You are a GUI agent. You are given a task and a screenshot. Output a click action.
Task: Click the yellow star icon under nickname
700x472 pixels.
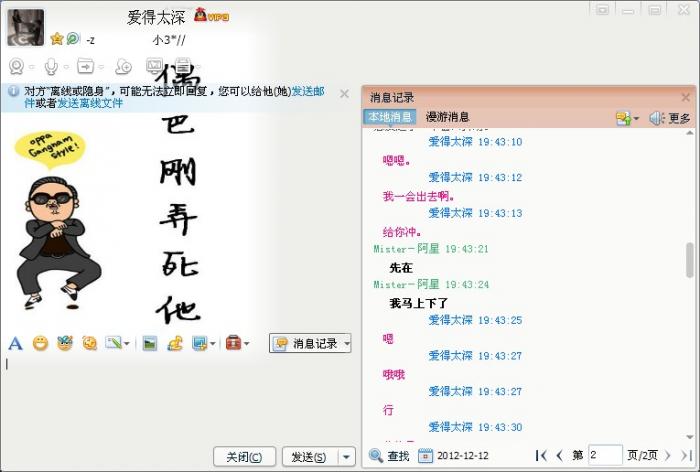click(57, 39)
